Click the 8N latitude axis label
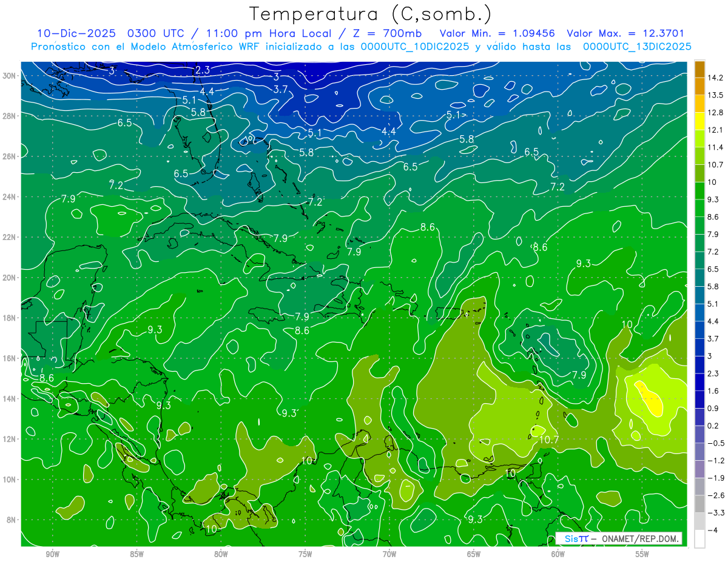728x562 pixels. tap(12, 520)
